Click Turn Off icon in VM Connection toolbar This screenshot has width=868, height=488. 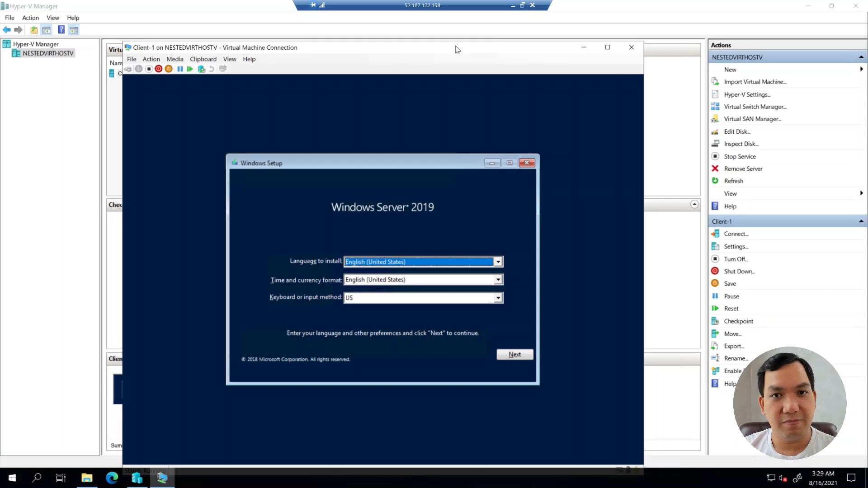tap(149, 69)
